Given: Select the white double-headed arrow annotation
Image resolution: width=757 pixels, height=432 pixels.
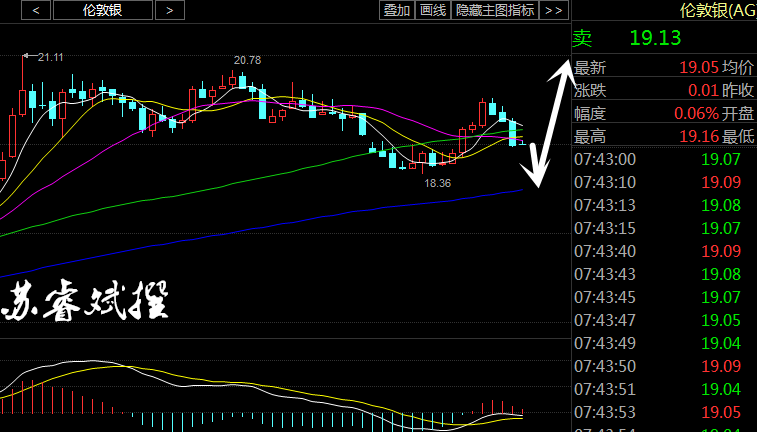Looking at the screenshot, I should tap(544, 124).
